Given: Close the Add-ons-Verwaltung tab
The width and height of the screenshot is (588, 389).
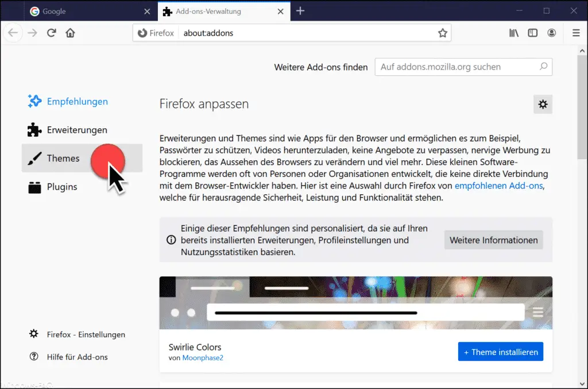Looking at the screenshot, I should point(280,11).
